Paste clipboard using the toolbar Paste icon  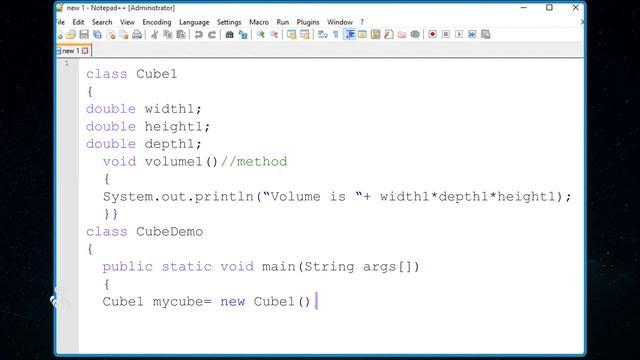click(x=181, y=35)
